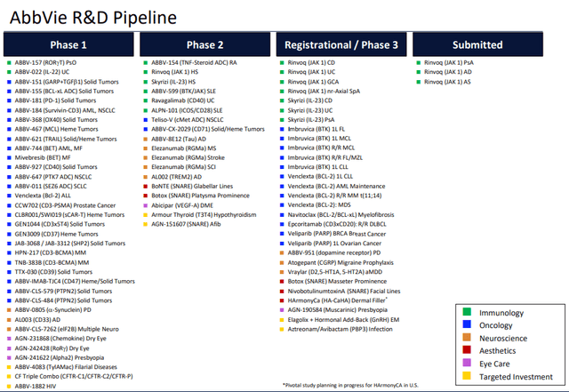Select Aztreonam/Avibactam (PBP3) Infection
The width and height of the screenshot is (569, 392).
pyautogui.click(x=340, y=329)
